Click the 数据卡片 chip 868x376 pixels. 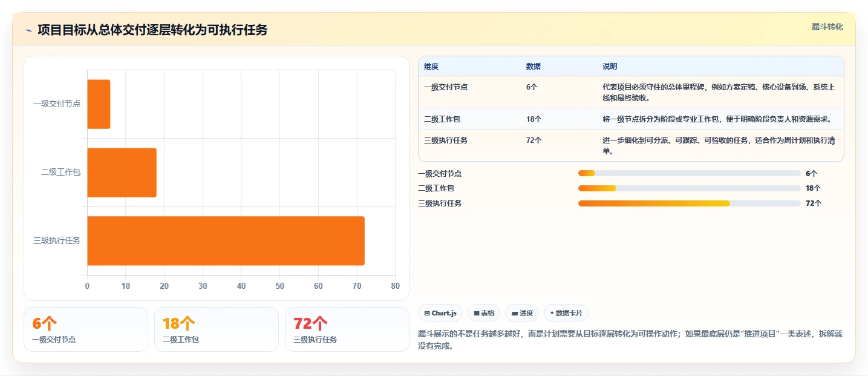(566, 313)
